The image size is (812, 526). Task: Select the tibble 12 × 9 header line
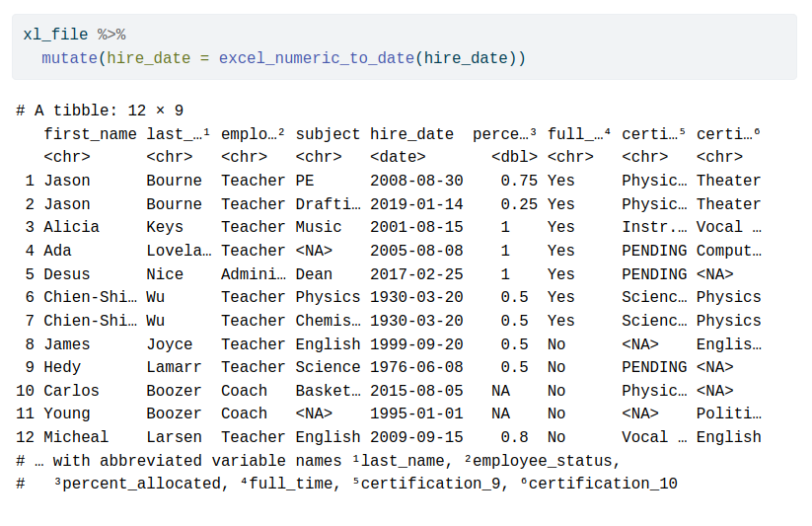tap(100, 111)
